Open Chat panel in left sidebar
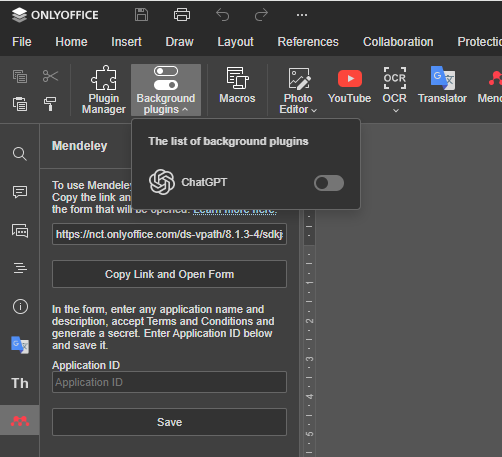The image size is (502, 457). [x=20, y=231]
